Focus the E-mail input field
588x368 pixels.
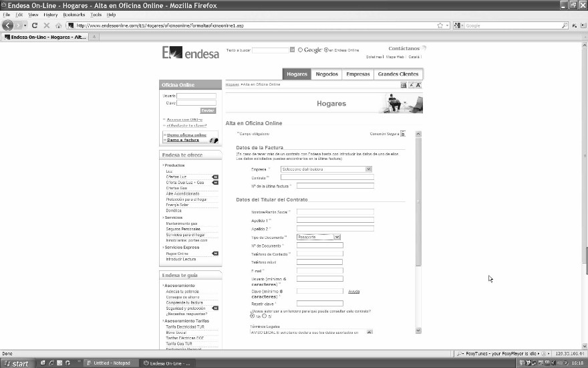[x=320, y=270]
